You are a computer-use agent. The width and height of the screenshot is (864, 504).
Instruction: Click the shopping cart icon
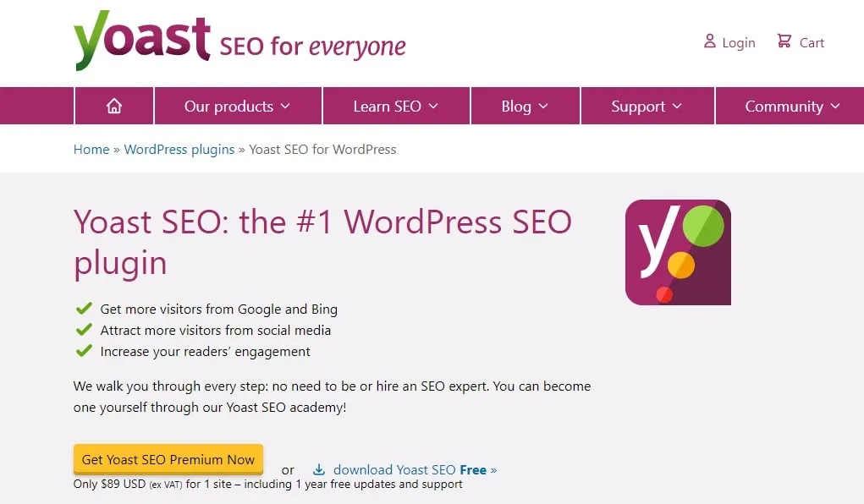click(x=784, y=41)
